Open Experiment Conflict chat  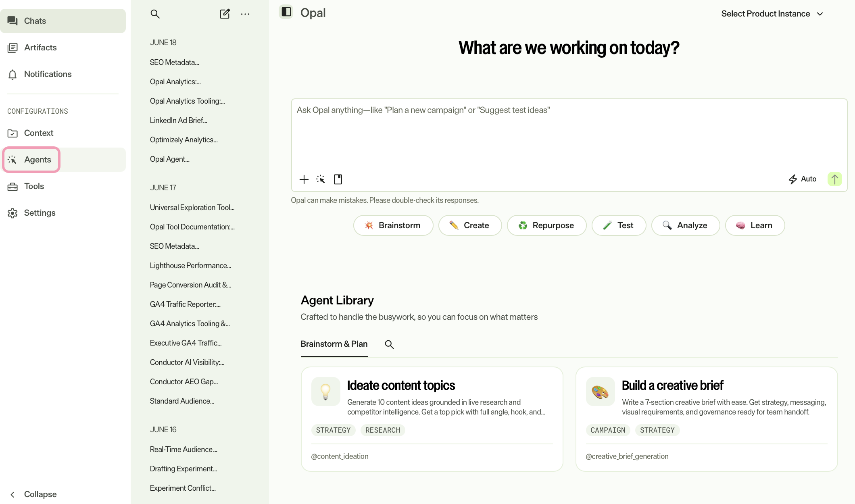(x=183, y=488)
